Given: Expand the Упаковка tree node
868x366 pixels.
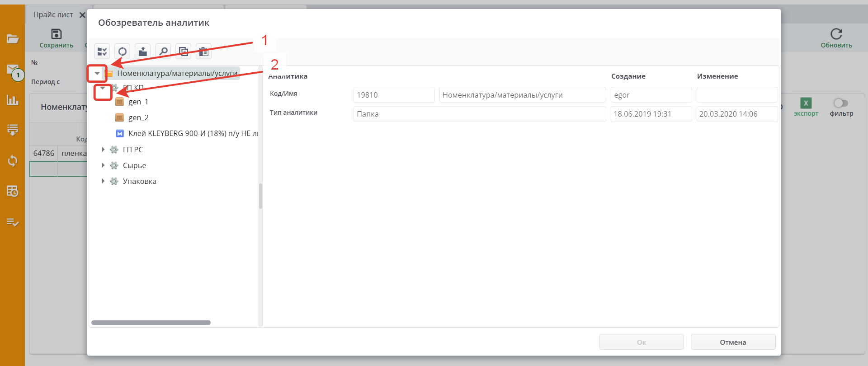Looking at the screenshot, I should (x=103, y=181).
